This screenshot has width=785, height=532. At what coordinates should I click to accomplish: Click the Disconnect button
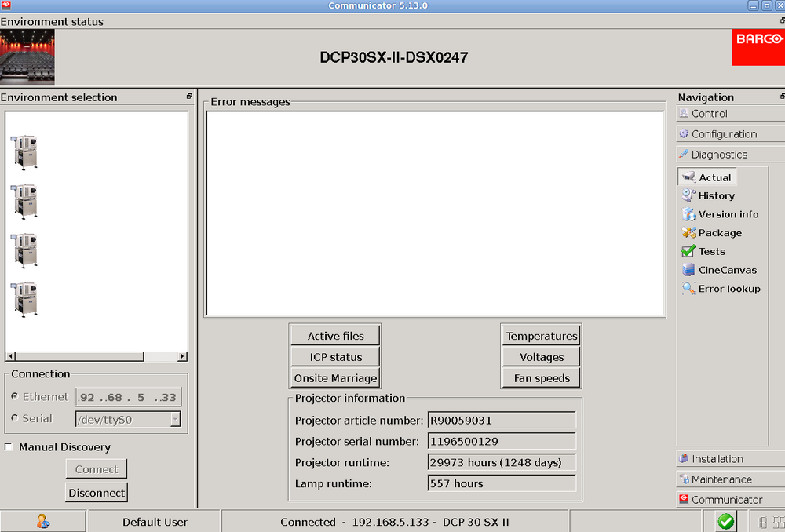pyautogui.click(x=96, y=493)
